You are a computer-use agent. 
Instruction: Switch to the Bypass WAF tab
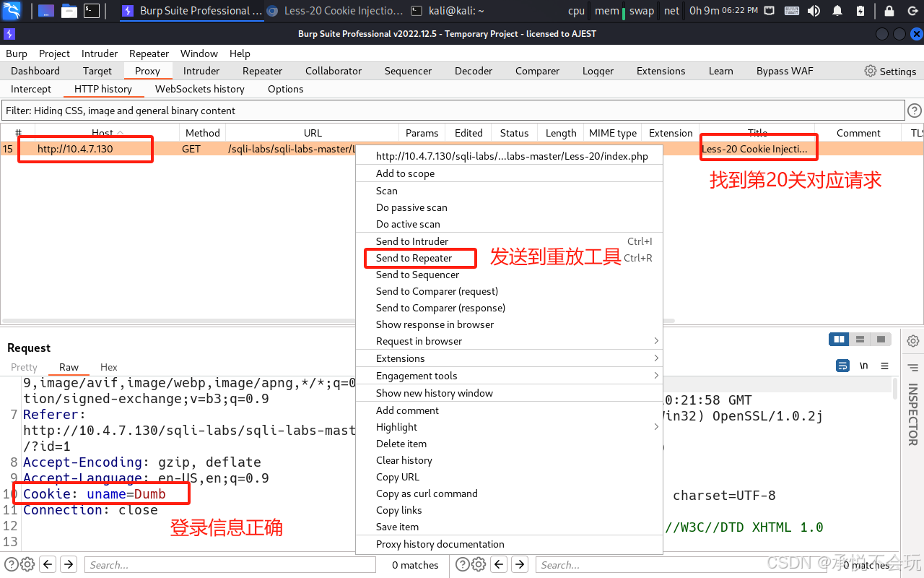pos(785,71)
